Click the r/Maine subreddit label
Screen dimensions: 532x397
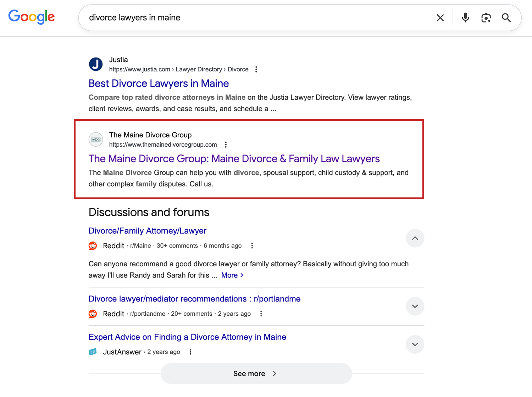click(140, 246)
